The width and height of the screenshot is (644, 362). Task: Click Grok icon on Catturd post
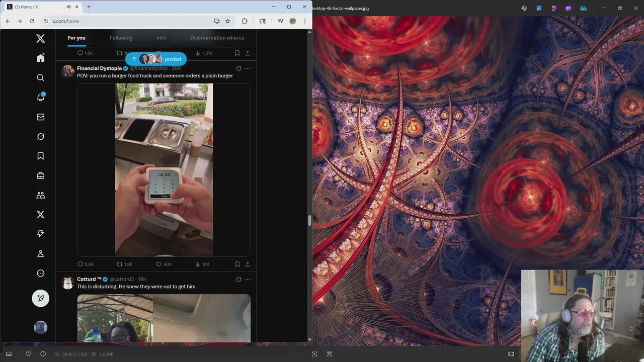coord(238,279)
